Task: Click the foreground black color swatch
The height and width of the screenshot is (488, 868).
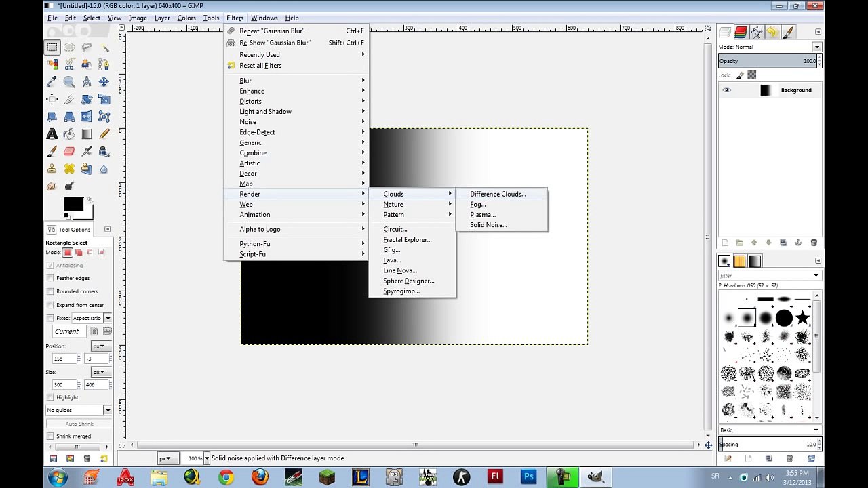Action: tap(73, 204)
